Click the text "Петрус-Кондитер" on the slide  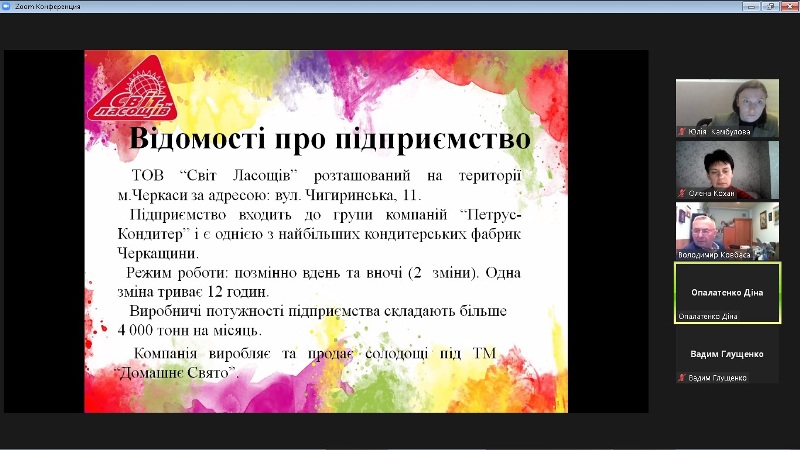click(319, 224)
